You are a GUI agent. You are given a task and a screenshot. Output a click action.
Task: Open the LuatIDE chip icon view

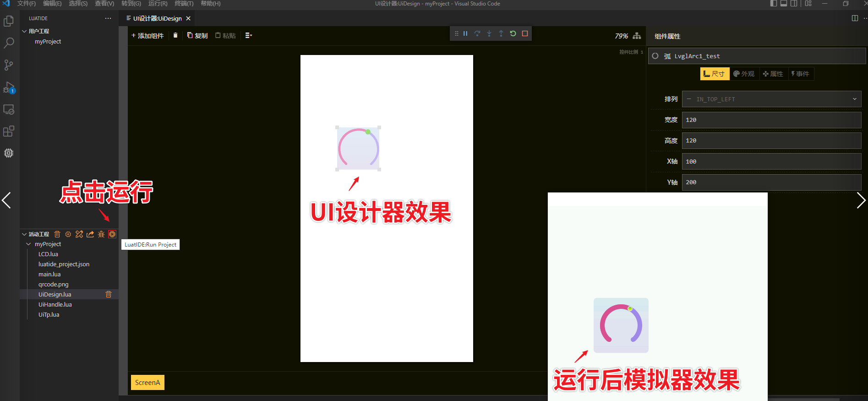pyautogui.click(x=9, y=153)
